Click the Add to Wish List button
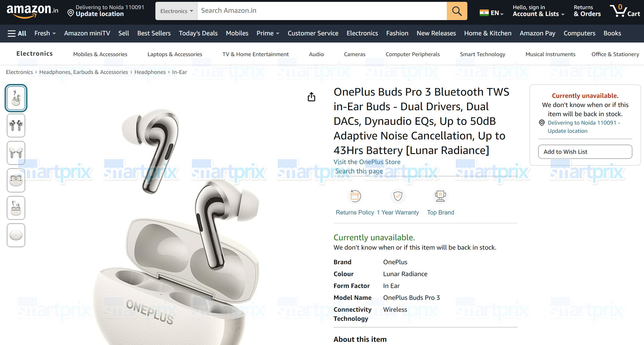Screen dimensions: 644x345 pos(585,152)
